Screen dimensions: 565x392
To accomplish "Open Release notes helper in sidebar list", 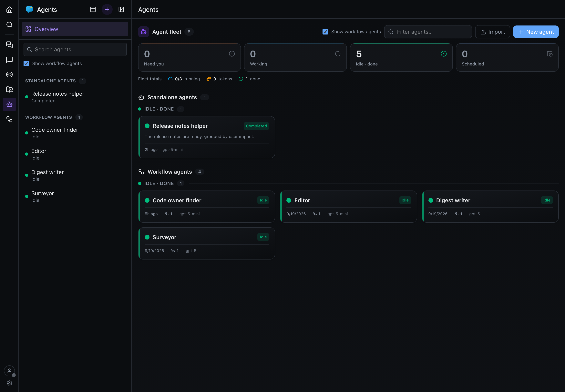I will [75, 97].
